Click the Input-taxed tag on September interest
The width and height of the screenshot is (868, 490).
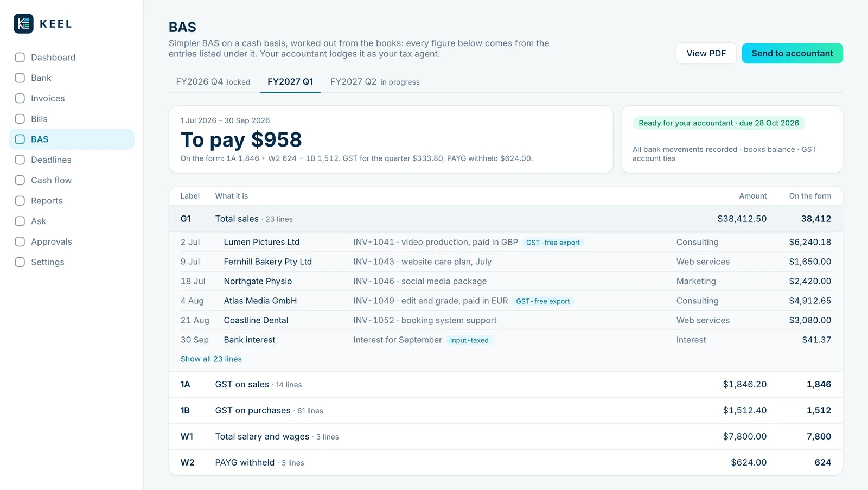[469, 340]
